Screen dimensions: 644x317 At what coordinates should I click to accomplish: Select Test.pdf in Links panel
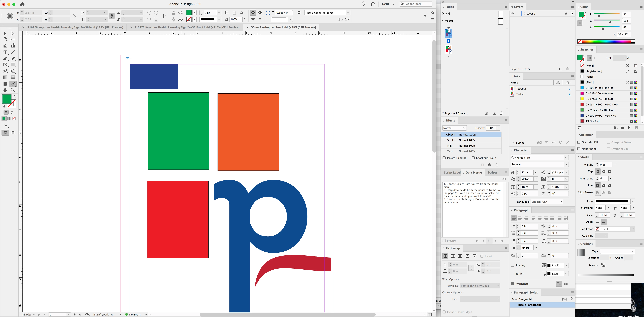coord(521,89)
